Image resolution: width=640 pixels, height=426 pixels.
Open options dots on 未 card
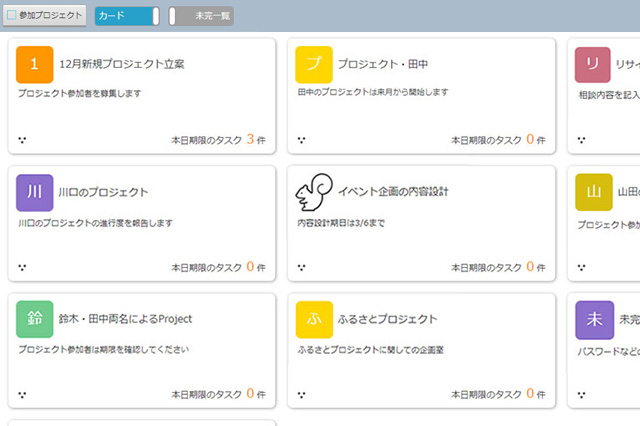click(x=581, y=395)
